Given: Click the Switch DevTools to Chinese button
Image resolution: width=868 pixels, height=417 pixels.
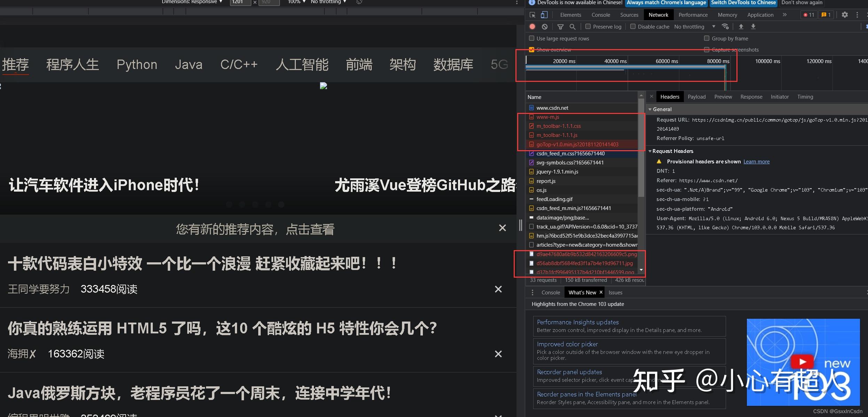Looking at the screenshot, I should (743, 3).
